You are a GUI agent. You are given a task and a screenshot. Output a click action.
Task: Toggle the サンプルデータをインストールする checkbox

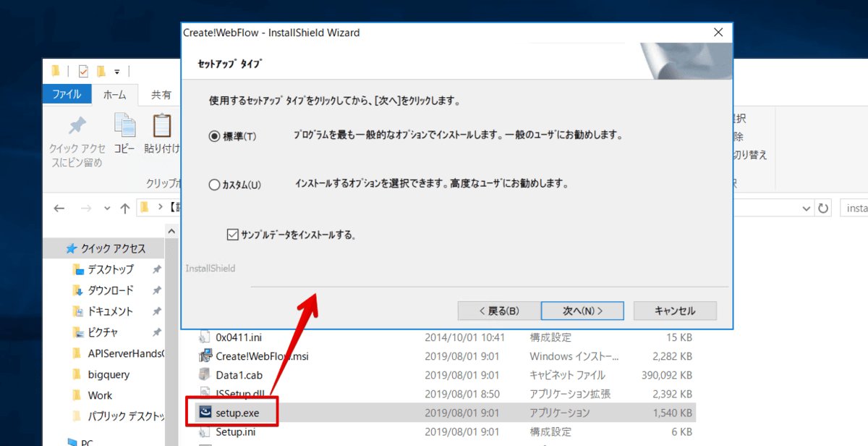tap(232, 235)
